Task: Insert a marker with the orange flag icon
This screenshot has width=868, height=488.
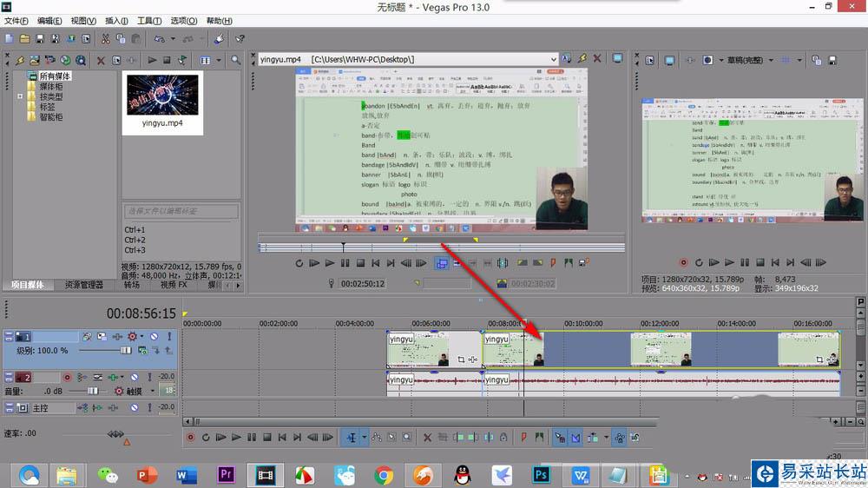Action: pyautogui.click(x=523, y=438)
